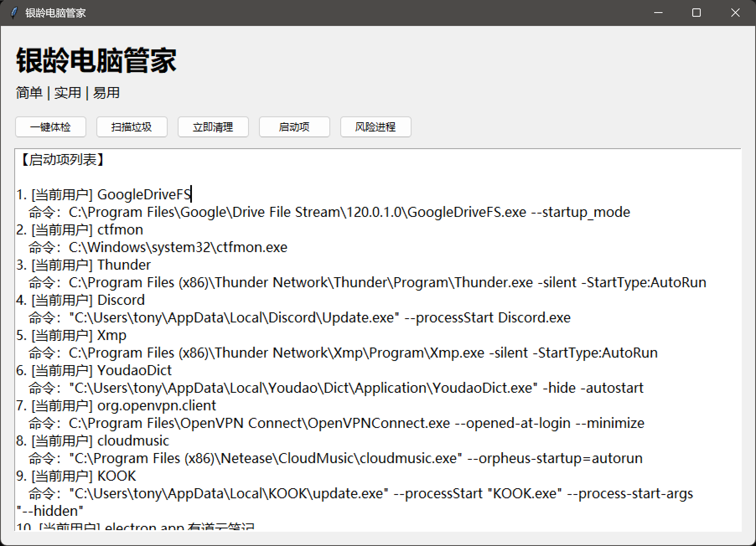The height and width of the screenshot is (546, 756).
Task: Check 风险进程 button
Action: (x=376, y=127)
